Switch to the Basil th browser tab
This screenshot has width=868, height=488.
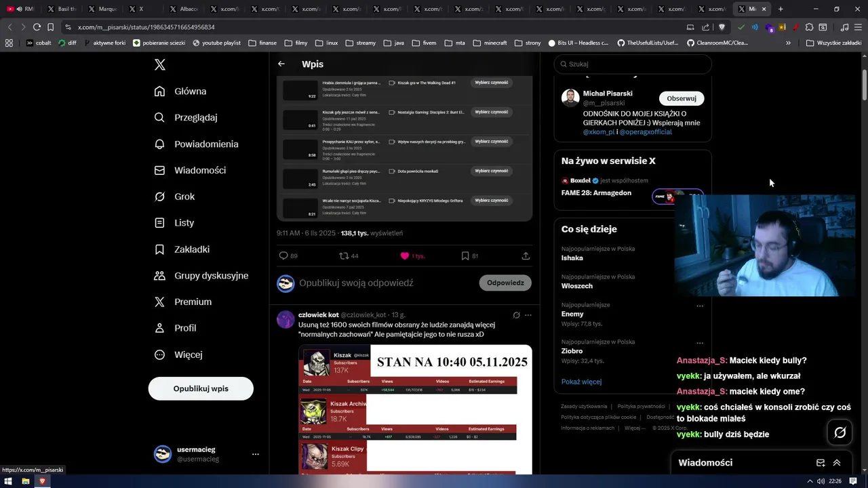click(62, 9)
